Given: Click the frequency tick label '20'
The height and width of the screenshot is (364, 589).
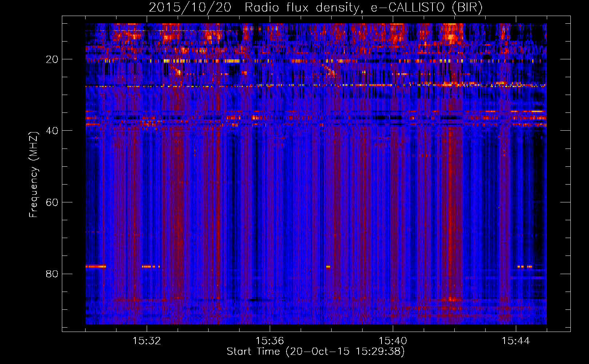Looking at the screenshot, I should (52, 59).
